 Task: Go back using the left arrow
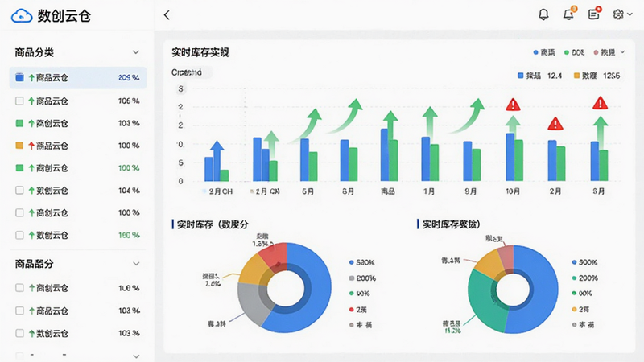coord(167,15)
